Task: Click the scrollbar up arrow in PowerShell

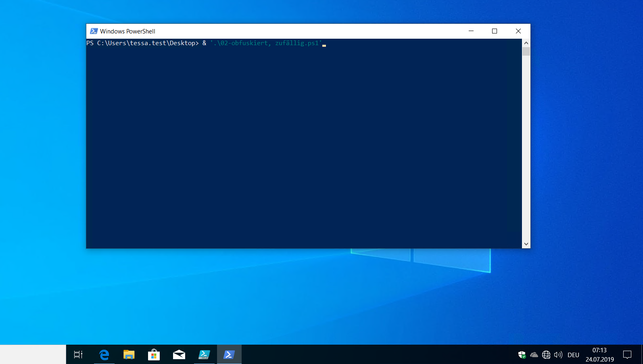Action: click(x=526, y=43)
